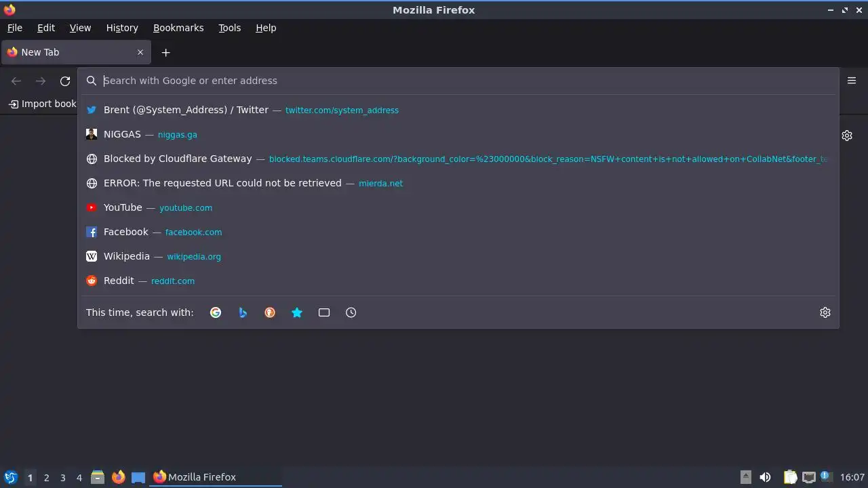
Task: Click the Facebook favicon in suggestions
Action: click(92, 232)
